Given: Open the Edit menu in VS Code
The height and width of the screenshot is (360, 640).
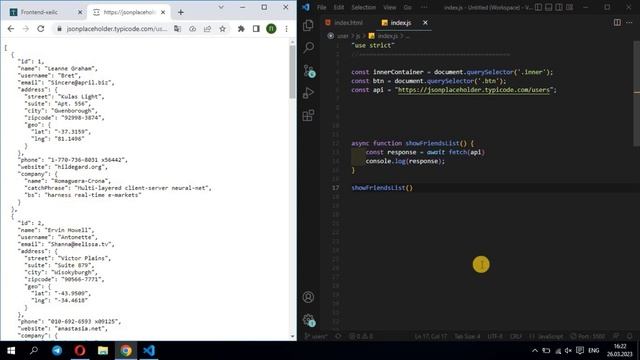Looking at the screenshot, I should (x=338, y=7).
